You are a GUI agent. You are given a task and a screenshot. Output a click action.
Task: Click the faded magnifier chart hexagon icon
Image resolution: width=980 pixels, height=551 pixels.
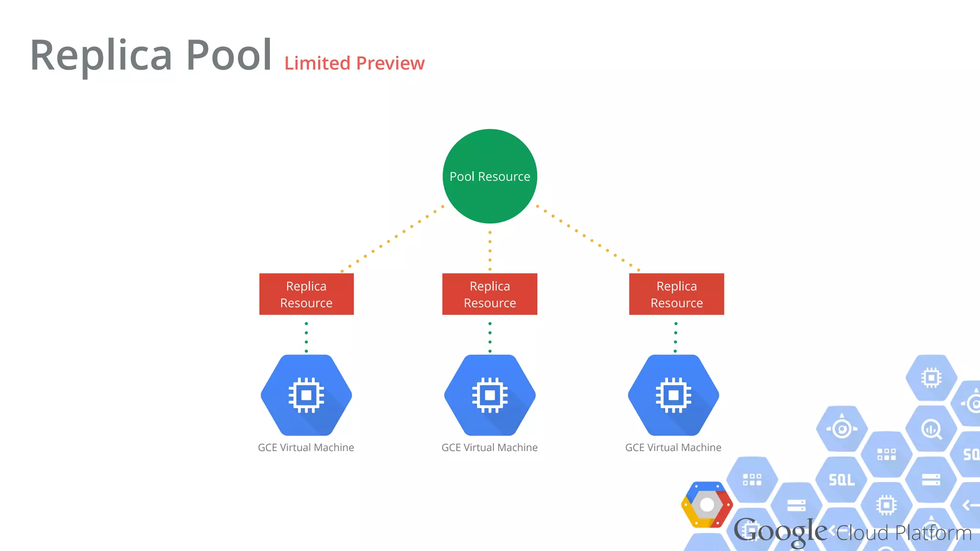[931, 429]
